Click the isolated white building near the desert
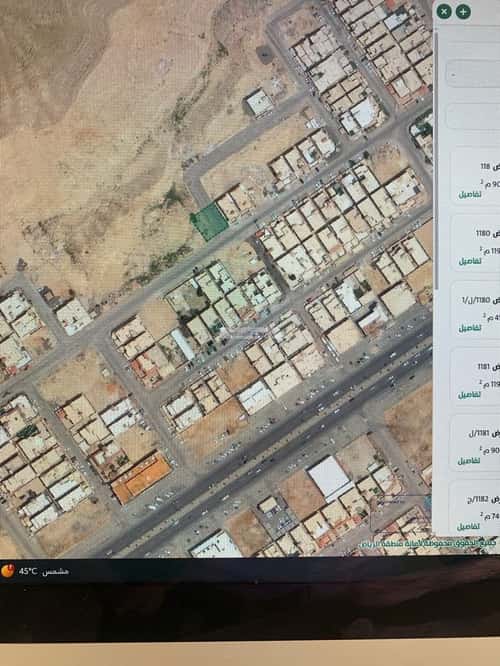Image resolution: width=500 pixels, height=666 pixels. point(259,102)
